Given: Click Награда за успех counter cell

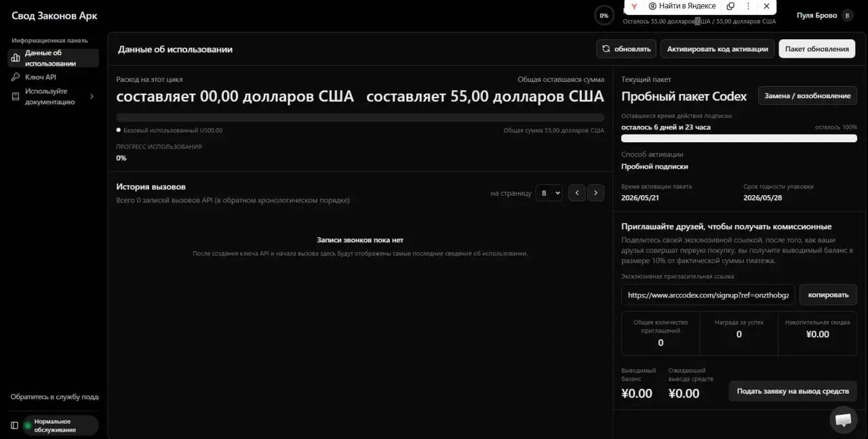Looking at the screenshot, I should pyautogui.click(x=739, y=333).
